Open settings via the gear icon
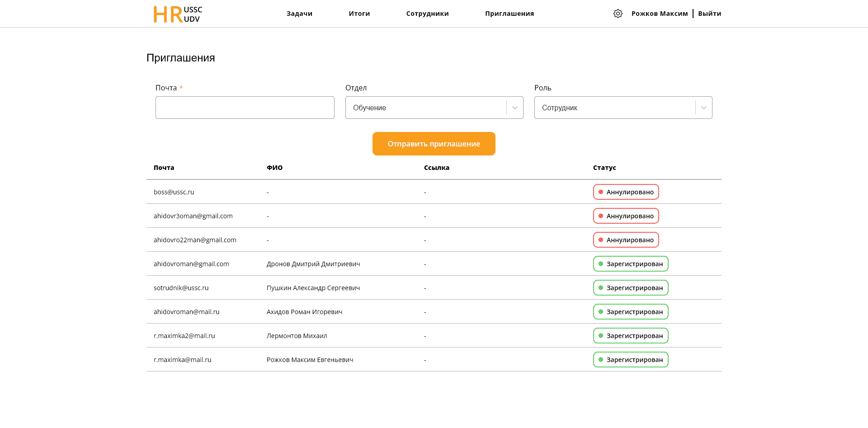The width and height of the screenshot is (868, 428). (618, 14)
